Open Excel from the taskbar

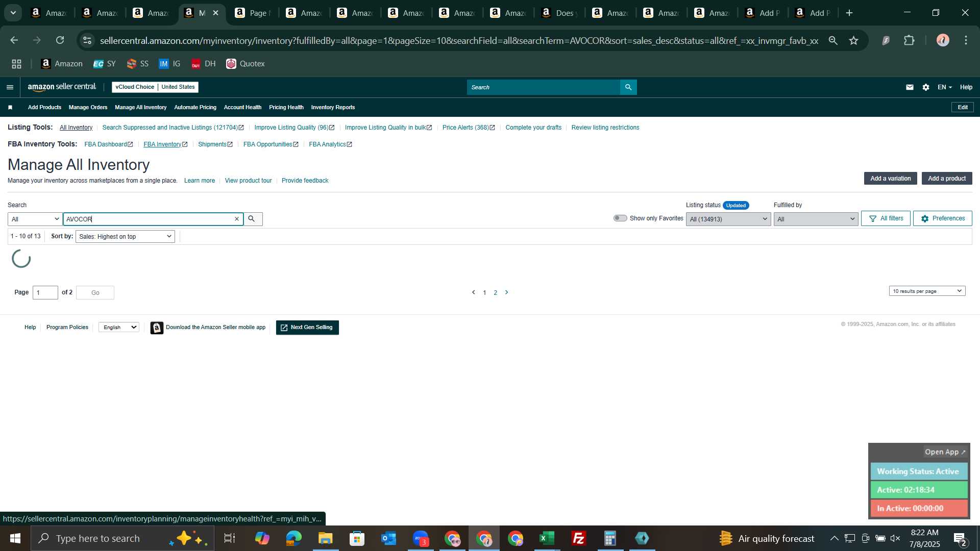tap(547, 538)
